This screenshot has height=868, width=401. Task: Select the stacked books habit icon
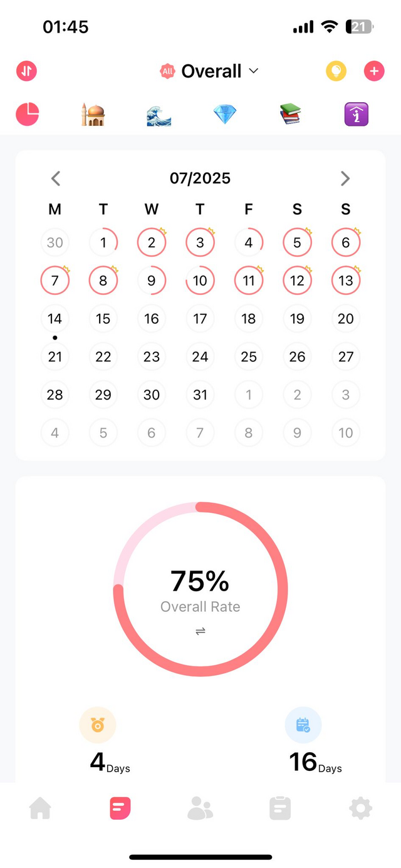pos(291,115)
